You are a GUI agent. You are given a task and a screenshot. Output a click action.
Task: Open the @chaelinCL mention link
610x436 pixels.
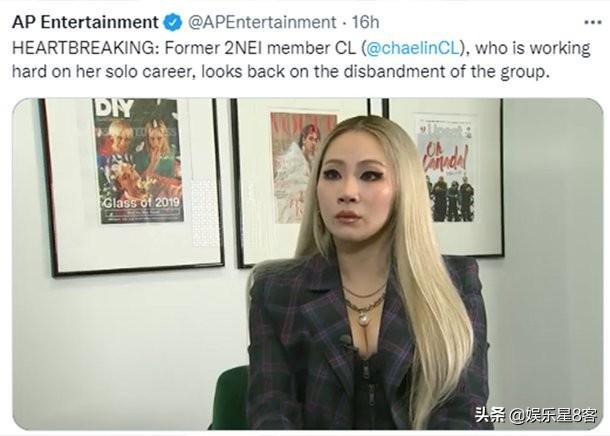[x=415, y=48]
